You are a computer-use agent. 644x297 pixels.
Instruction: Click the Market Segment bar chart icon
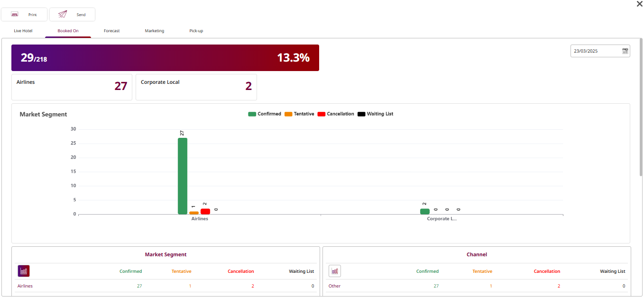pyautogui.click(x=24, y=271)
